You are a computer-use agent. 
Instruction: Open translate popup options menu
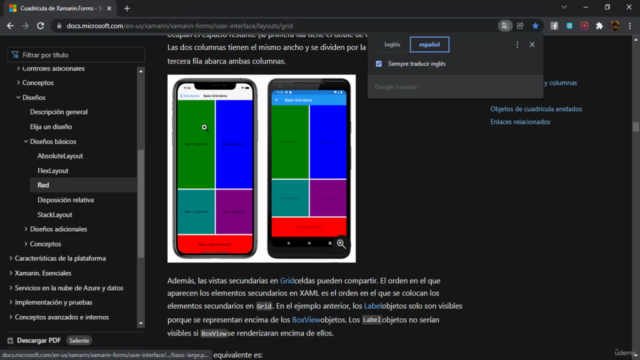click(517, 44)
